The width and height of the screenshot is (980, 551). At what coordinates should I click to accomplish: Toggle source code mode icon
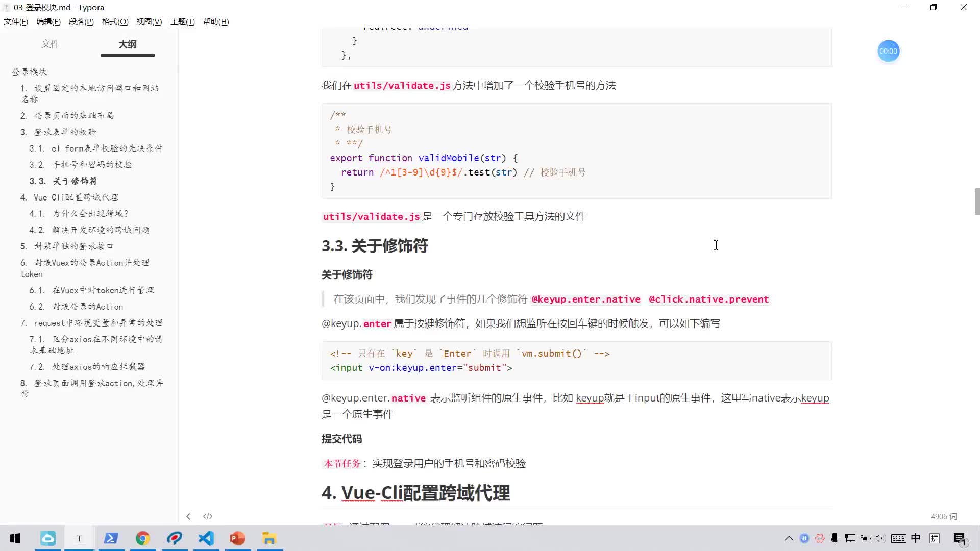pos(208,516)
